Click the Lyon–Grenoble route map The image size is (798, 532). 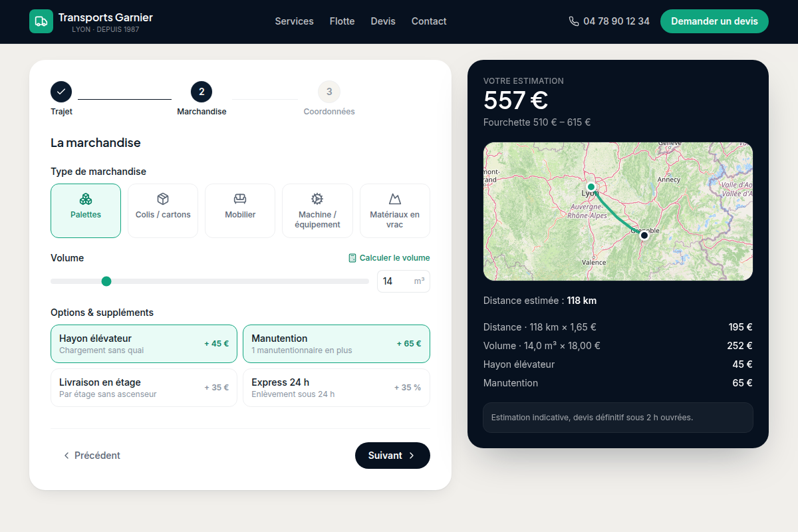point(618,211)
